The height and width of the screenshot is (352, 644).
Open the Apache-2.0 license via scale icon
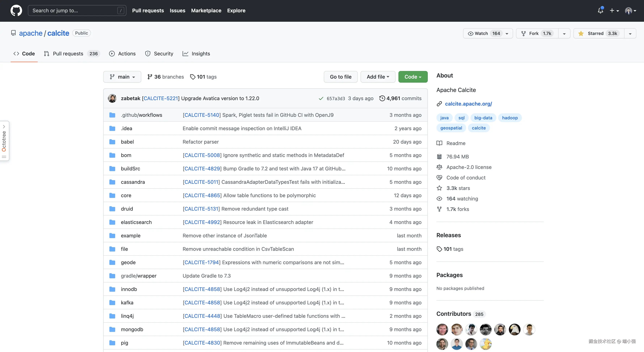439,167
